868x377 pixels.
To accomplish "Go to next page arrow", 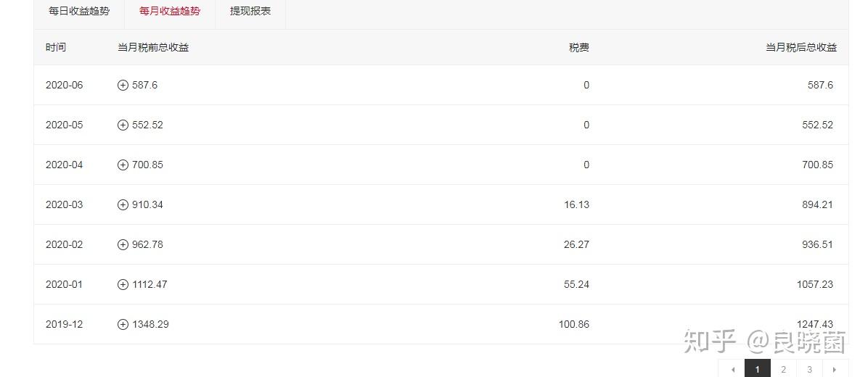I will (x=835, y=369).
